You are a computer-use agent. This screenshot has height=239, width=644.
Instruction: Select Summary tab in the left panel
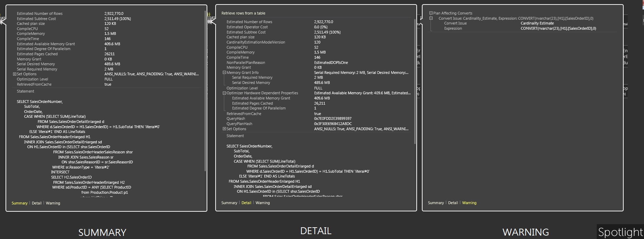click(x=19, y=203)
